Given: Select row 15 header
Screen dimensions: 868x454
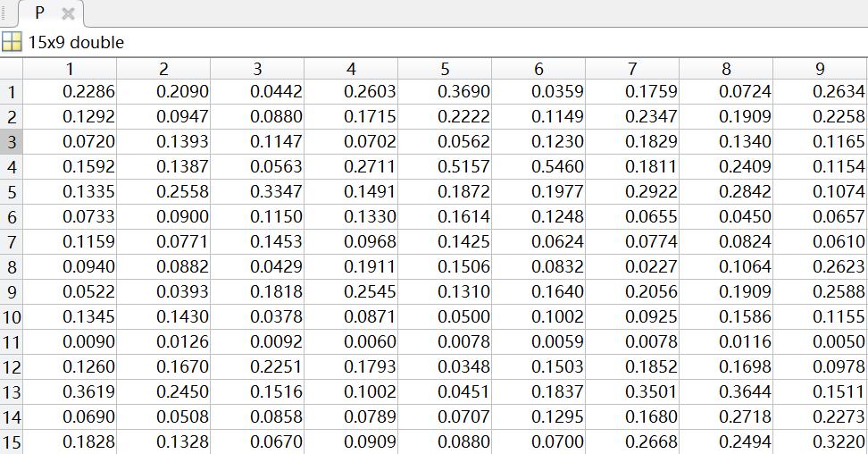Looking at the screenshot, I should pos(12,441).
